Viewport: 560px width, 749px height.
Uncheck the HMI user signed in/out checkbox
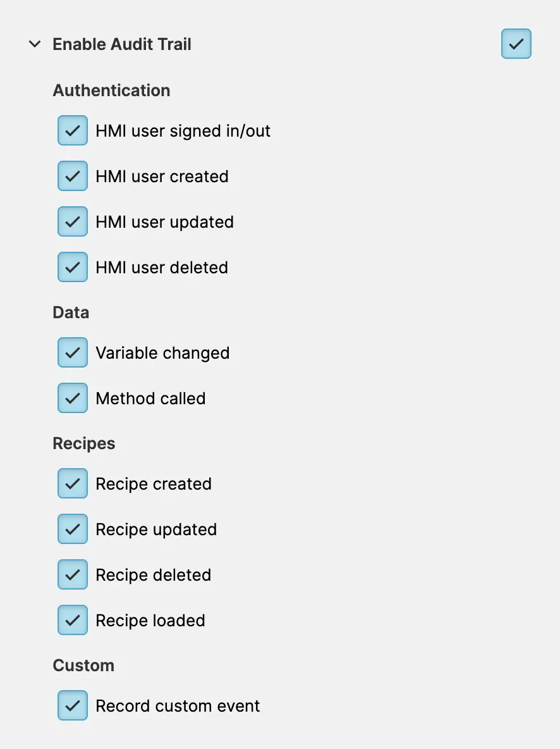(73, 131)
